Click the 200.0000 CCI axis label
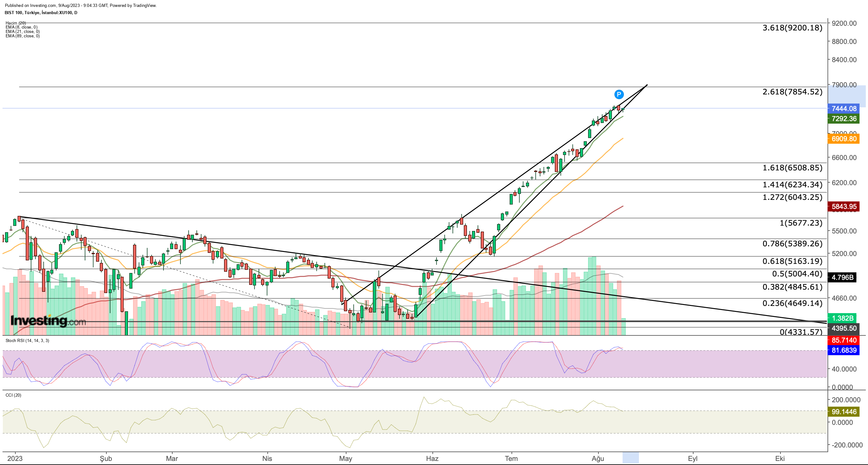 point(846,400)
